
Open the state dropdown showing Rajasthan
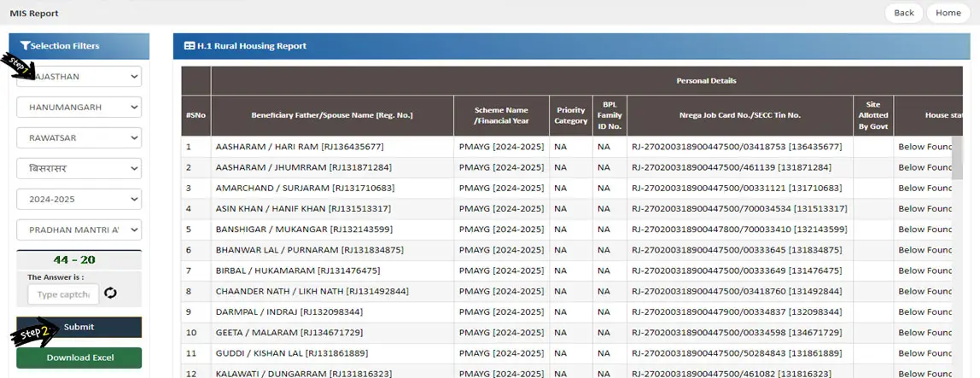[x=79, y=77]
